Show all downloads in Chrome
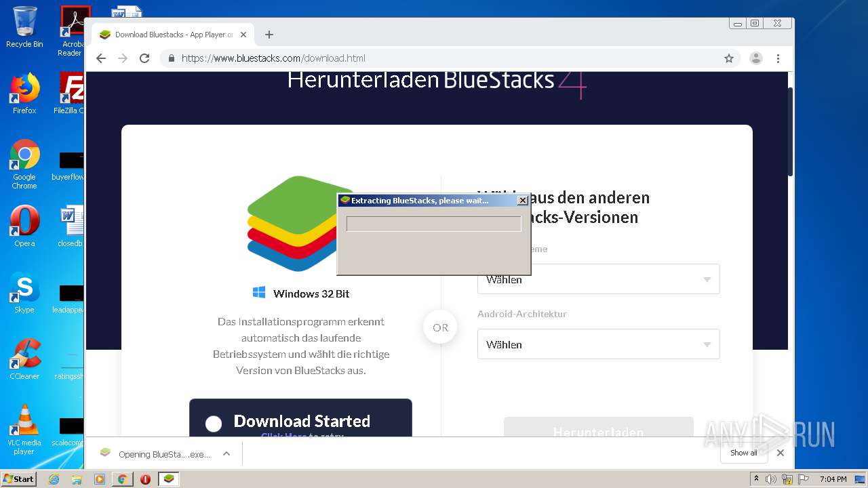The image size is (868, 488). tap(743, 453)
